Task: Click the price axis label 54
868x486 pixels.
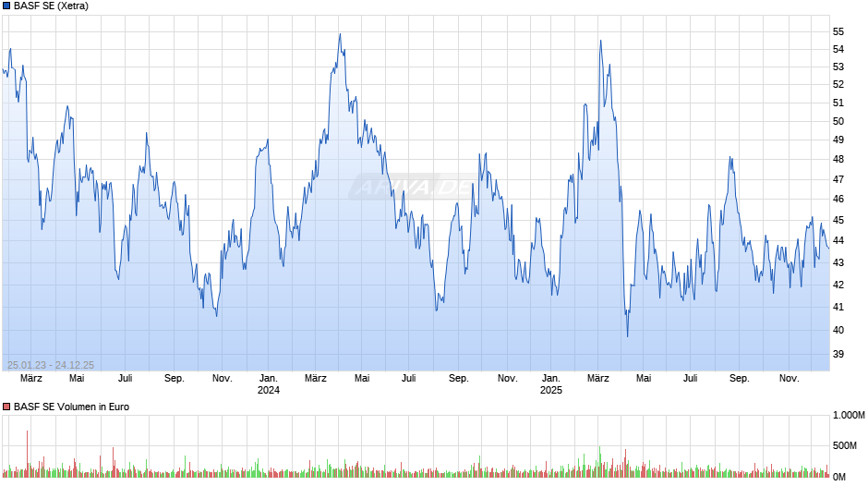Action: click(x=838, y=49)
